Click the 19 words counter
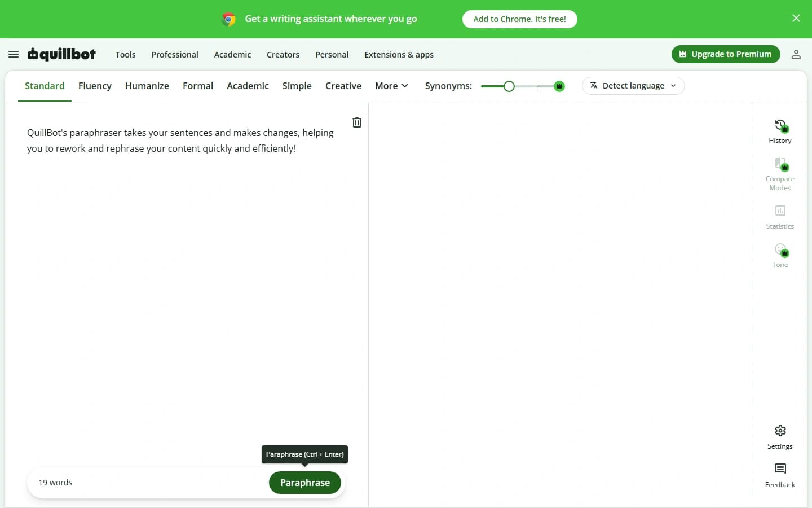The width and height of the screenshot is (812, 508). (55, 483)
